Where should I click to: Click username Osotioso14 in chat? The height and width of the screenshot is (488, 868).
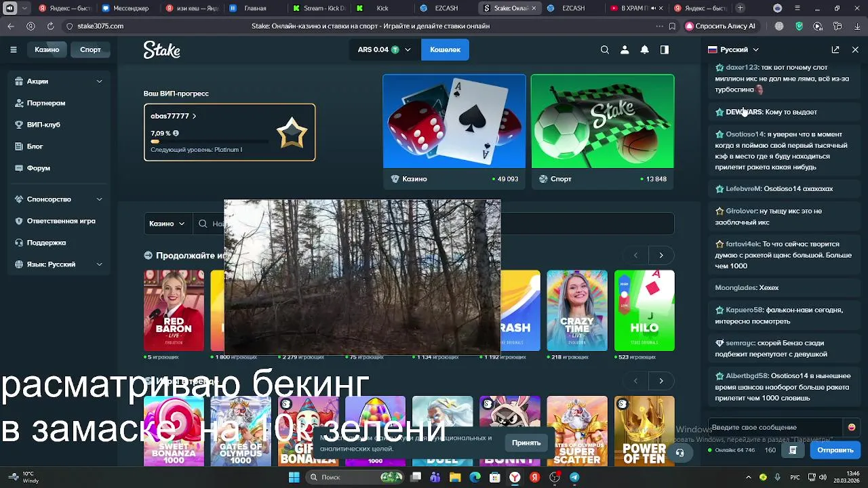pyautogui.click(x=745, y=134)
